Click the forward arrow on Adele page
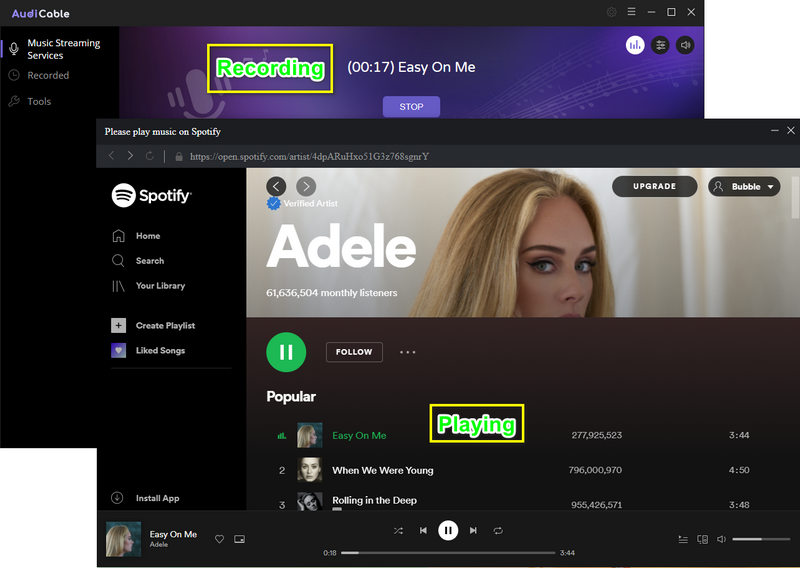The height and width of the screenshot is (568, 800). 306,186
